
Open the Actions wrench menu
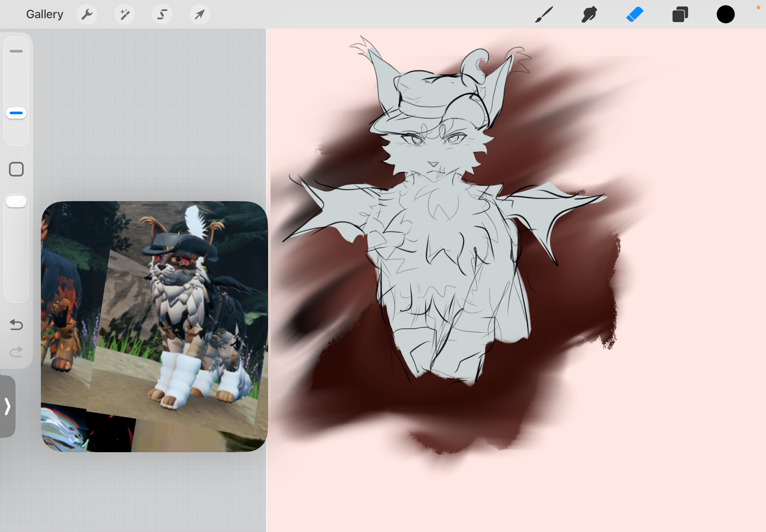[x=87, y=14]
